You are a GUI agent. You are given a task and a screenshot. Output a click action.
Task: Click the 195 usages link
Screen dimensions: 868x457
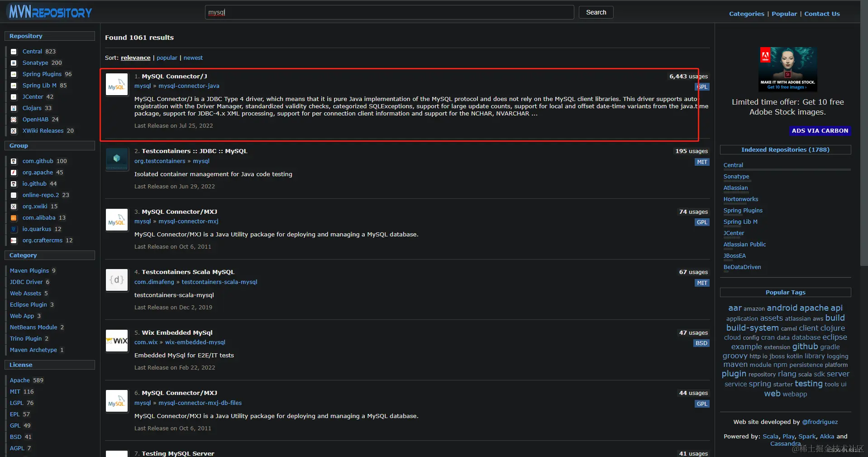692,151
